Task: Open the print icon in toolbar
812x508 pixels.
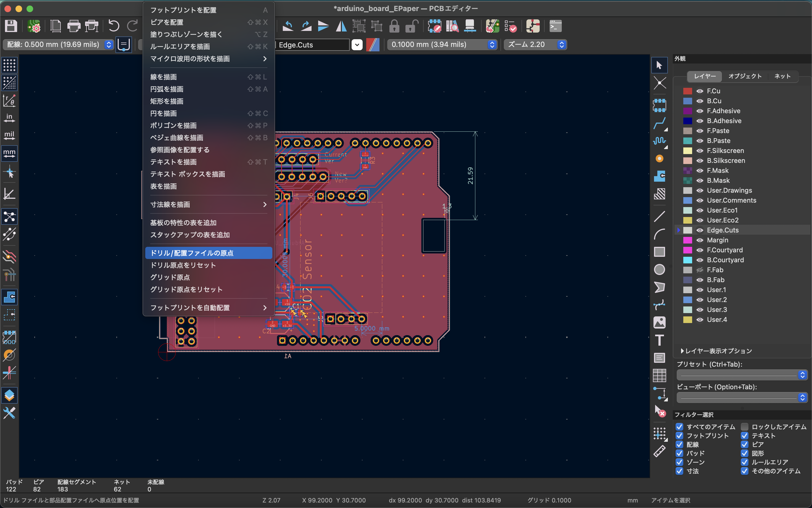Action: (x=73, y=26)
